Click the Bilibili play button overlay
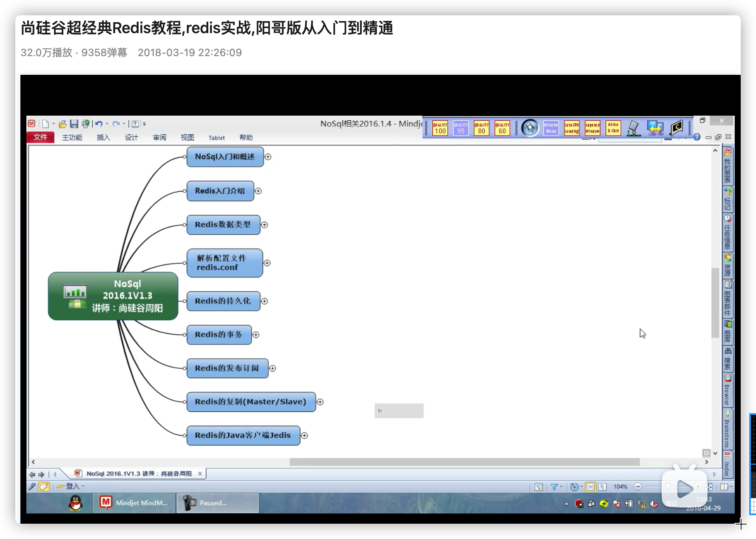Image resolution: width=756 pixels, height=539 pixels. (x=684, y=488)
